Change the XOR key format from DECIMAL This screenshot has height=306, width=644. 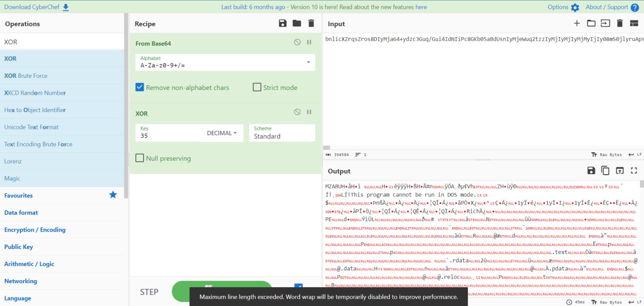pos(222,133)
